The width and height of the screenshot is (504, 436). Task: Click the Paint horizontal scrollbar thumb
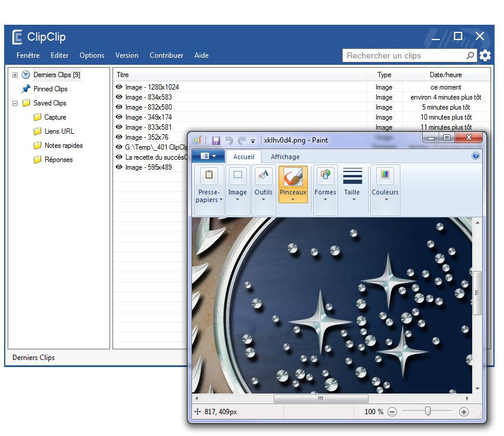pos(321,398)
